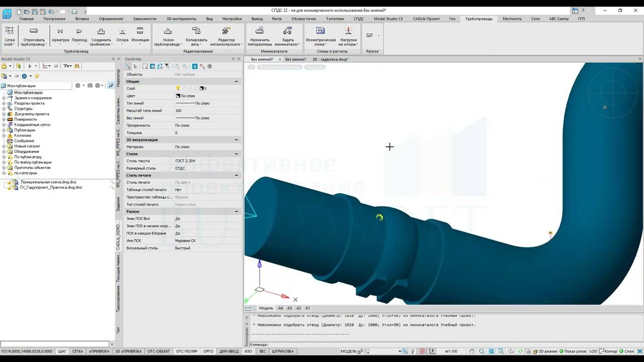Viewport: 644px width, 362px height.
Task: Toggle 3D оПРИВЯЗКА mode
Action: click(128, 351)
